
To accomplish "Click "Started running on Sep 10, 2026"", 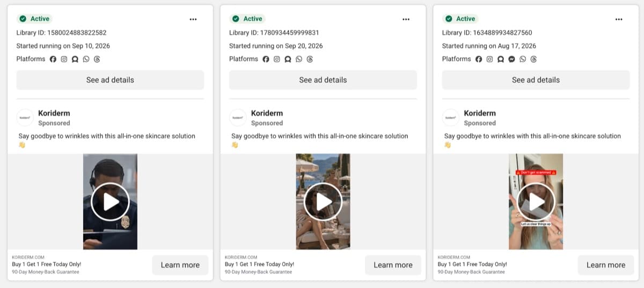I will coord(63,46).
